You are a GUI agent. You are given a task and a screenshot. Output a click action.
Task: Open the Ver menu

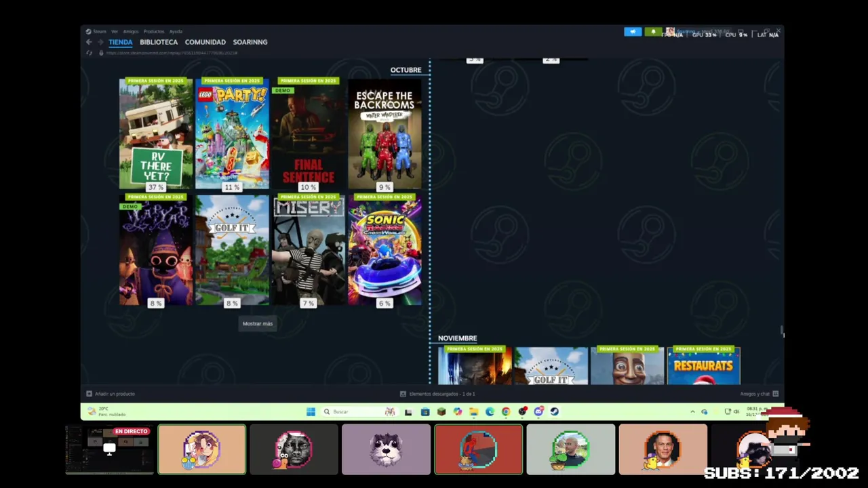[x=115, y=31]
